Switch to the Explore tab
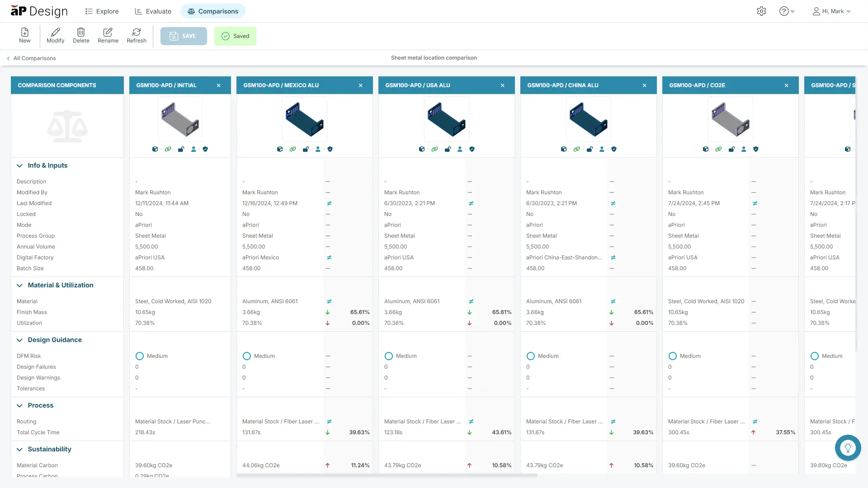The height and width of the screenshot is (488, 868). click(101, 11)
